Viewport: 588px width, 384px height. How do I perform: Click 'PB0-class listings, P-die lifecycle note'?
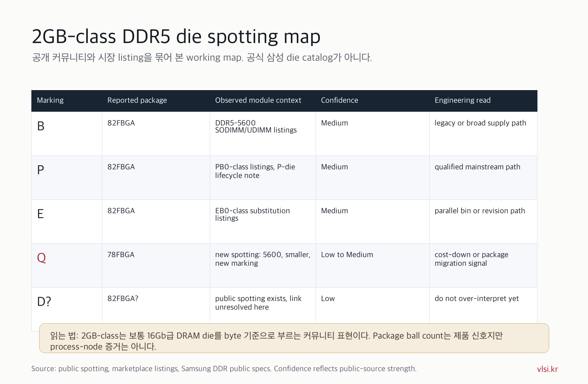tap(255, 171)
